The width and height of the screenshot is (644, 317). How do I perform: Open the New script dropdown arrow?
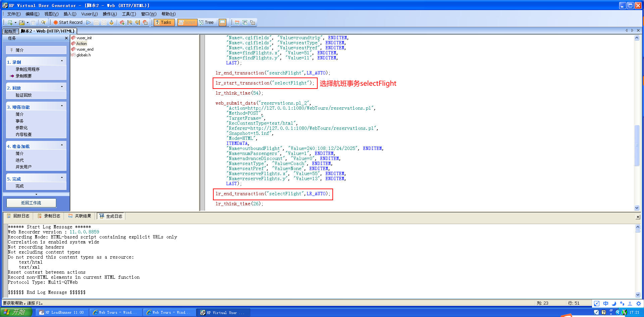point(15,23)
